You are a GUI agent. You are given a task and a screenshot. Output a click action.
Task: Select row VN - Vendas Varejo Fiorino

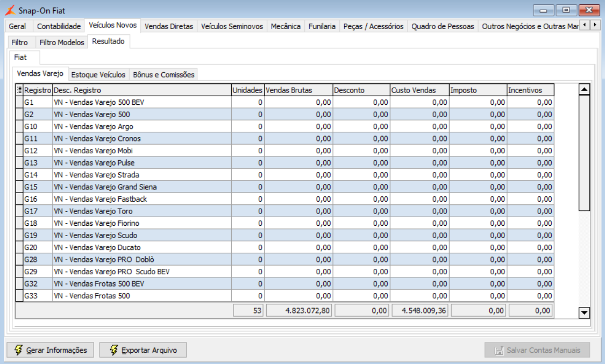(284, 223)
